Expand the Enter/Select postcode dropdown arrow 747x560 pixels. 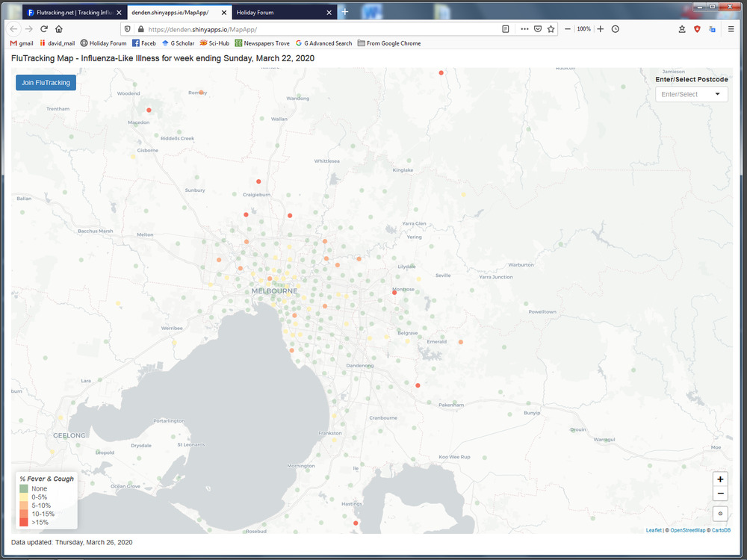pyautogui.click(x=718, y=94)
